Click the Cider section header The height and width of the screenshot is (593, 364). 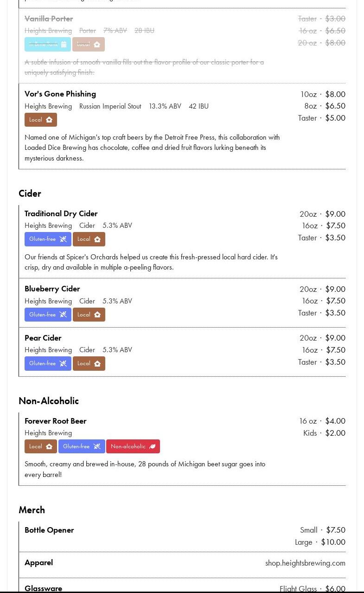30,193
